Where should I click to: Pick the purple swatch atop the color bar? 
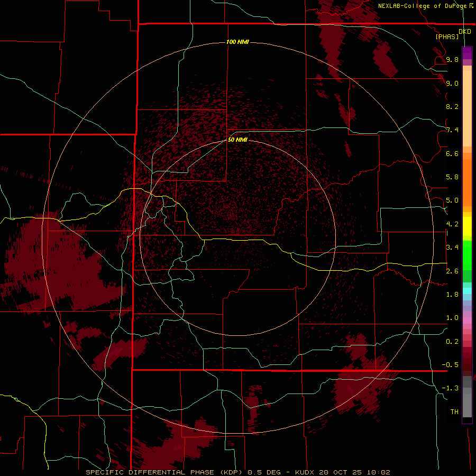tap(467, 53)
